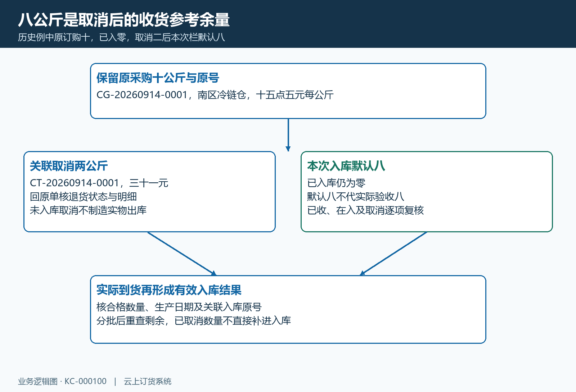The image size is (576, 392).
Task: Click line 默认八不代实际验收八
Action: [356, 197]
